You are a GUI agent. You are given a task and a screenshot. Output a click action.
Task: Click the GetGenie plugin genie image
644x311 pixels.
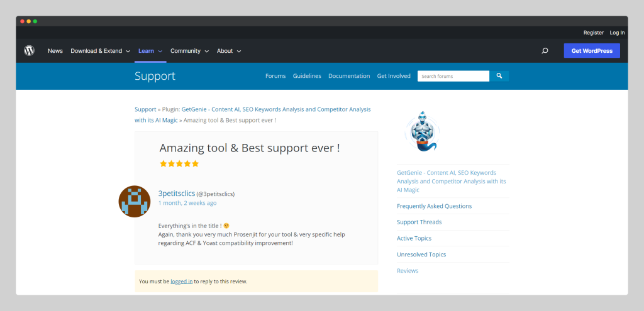pyautogui.click(x=422, y=131)
